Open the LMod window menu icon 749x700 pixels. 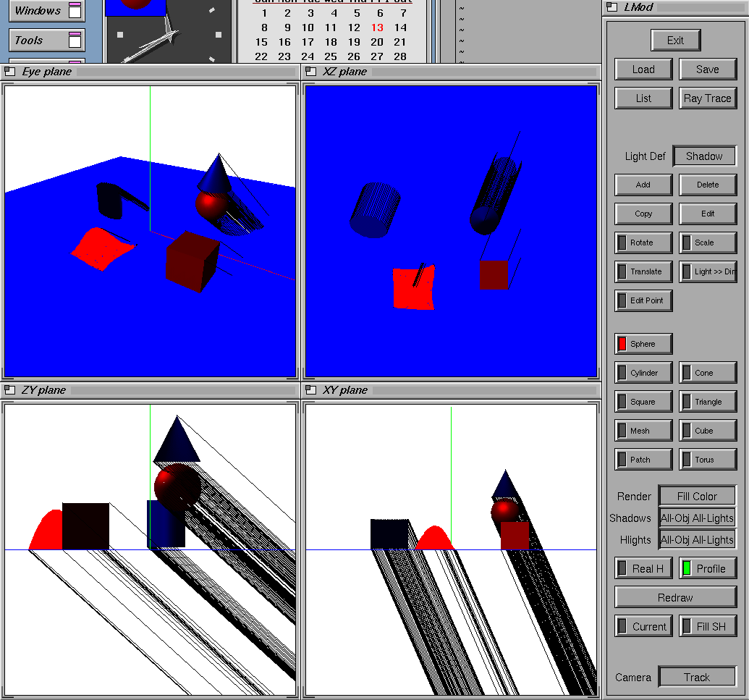(x=612, y=7)
